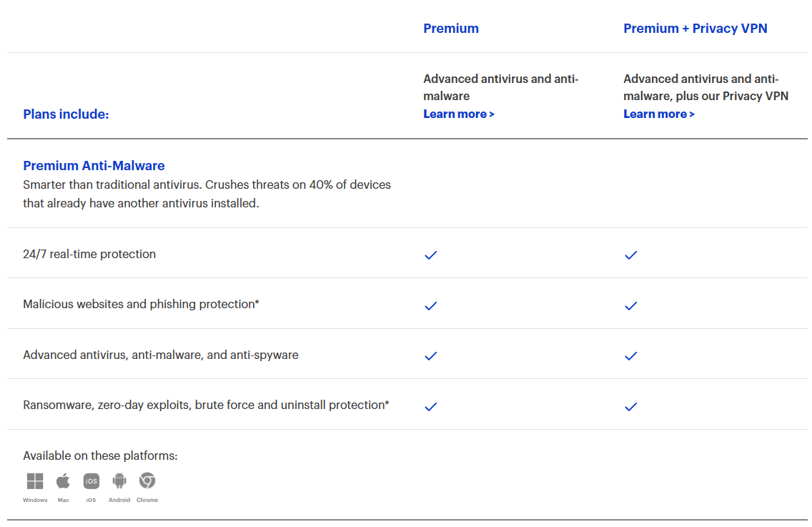812x527 pixels.
Task: Click the iOS platform icon
Action: (x=91, y=481)
